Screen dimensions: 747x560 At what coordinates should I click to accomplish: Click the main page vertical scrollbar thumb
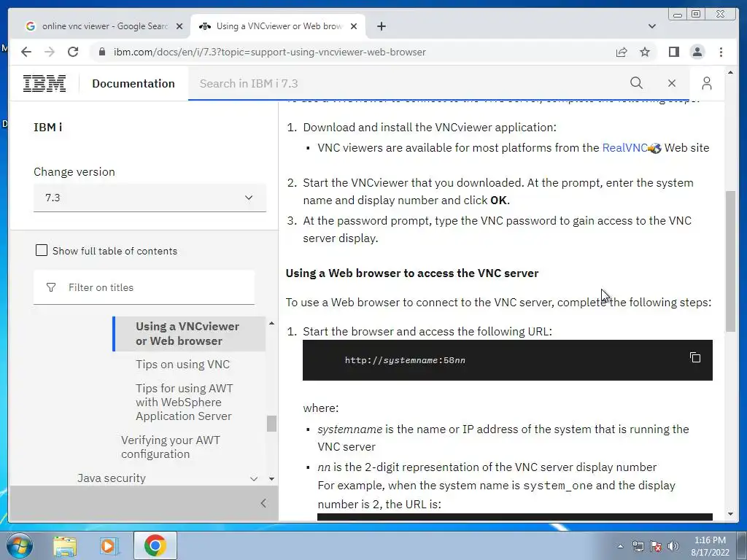tap(730, 261)
